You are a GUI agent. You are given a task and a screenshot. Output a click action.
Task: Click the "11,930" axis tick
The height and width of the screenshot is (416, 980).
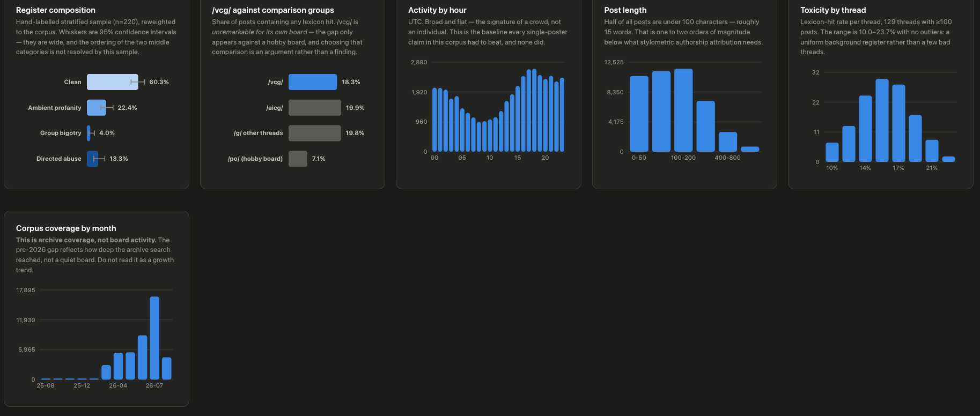point(26,320)
